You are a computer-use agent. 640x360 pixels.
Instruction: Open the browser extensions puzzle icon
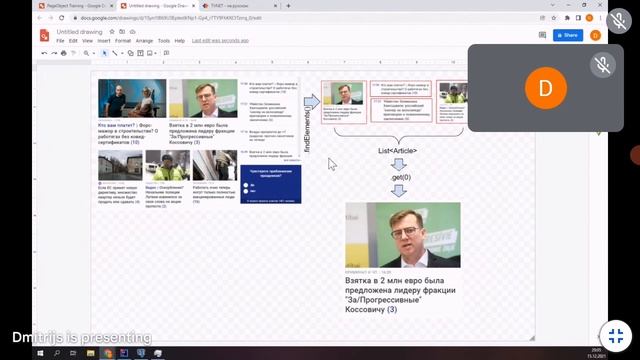567,18
